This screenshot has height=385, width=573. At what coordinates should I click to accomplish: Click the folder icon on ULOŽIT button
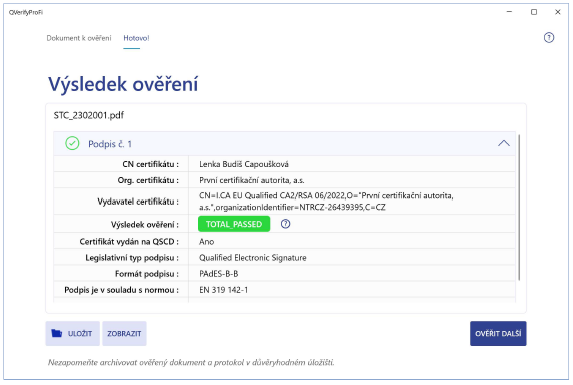coord(57,333)
